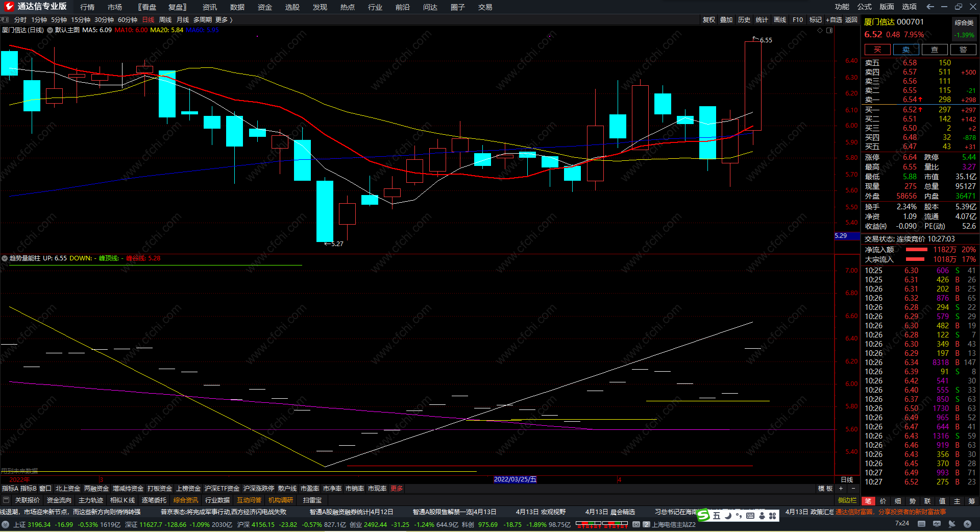
Task: Switch the chart to 5分钟 period
Action: [x=59, y=20]
